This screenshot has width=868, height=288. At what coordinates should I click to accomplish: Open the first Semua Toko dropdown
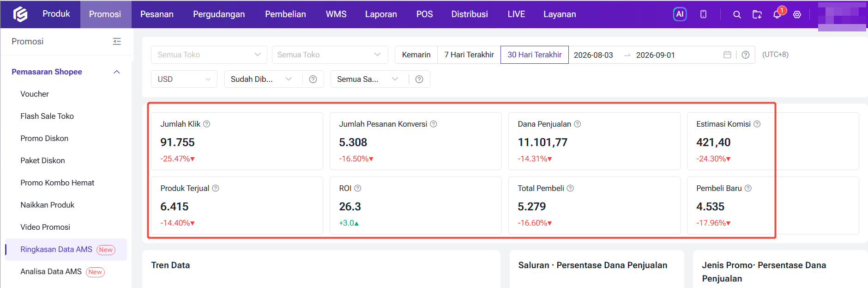pyautogui.click(x=209, y=55)
